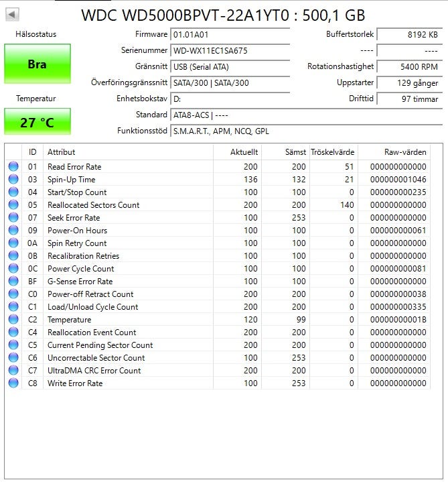Click the status orb for Power-On Hours
This screenshot has height=482, width=448.
tap(13, 230)
